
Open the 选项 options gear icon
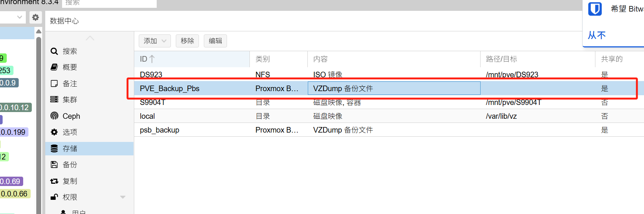tap(54, 132)
